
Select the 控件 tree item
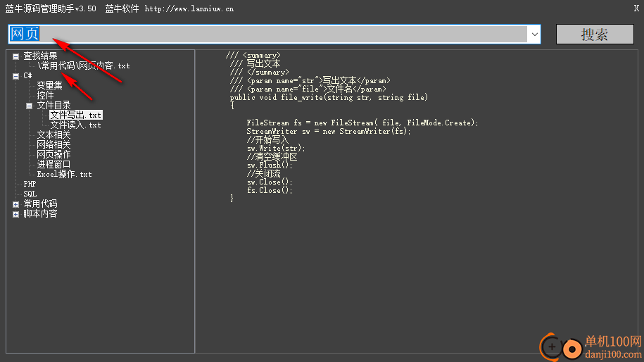pyautogui.click(x=45, y=95)
